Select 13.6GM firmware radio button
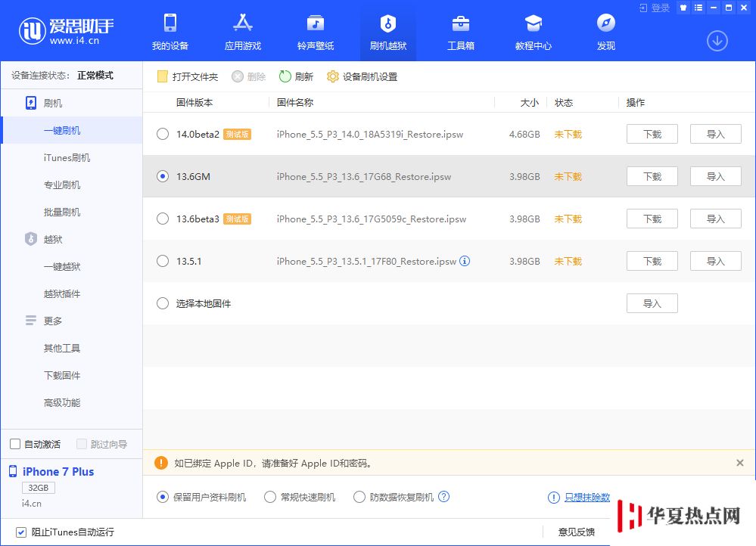This screenshot has height=546, width=756. tap(163, 176)
